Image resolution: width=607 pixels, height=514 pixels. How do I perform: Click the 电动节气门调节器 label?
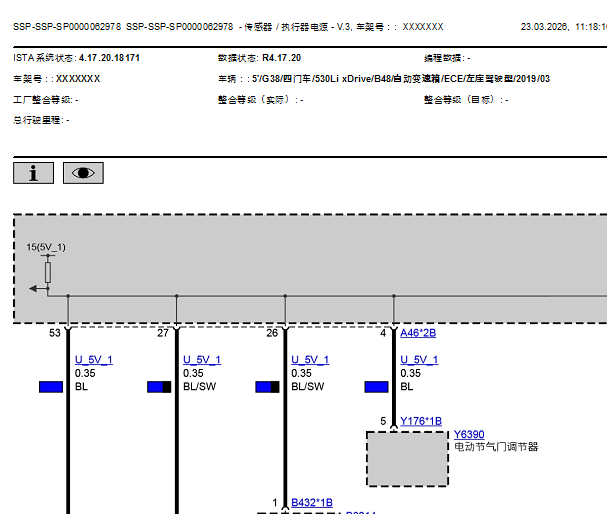(496, 447)
